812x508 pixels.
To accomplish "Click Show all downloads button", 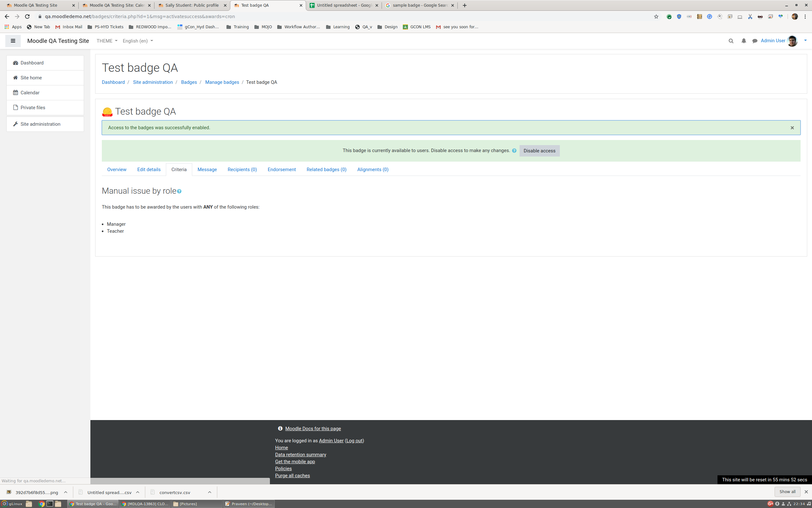I will click(787, 491).
